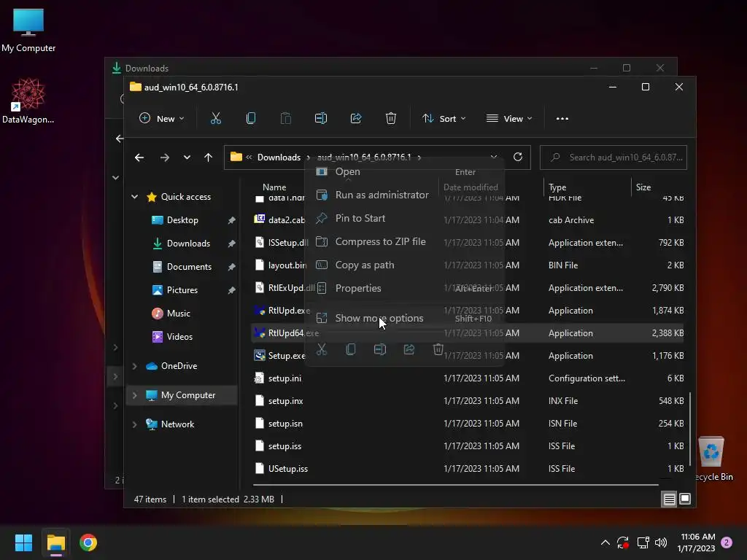Open Desktop in Quick access

pyautogui.click(x=182, y=220)
